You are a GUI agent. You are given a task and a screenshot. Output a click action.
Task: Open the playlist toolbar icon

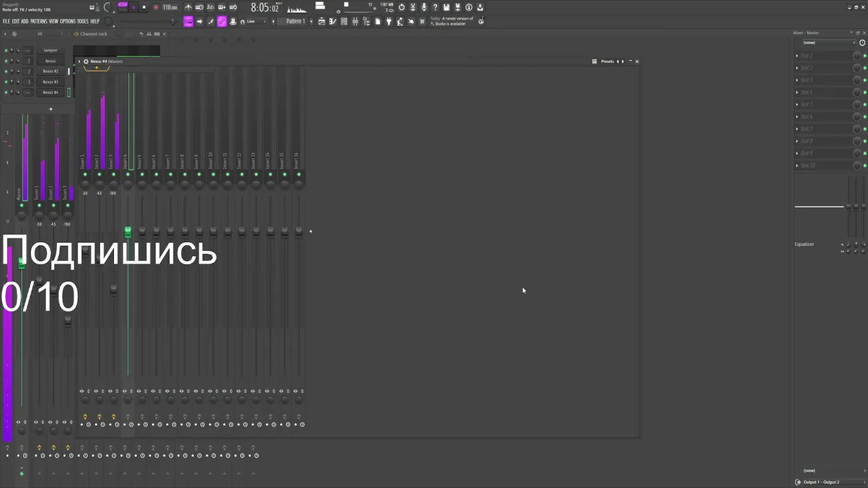[321, 21]
